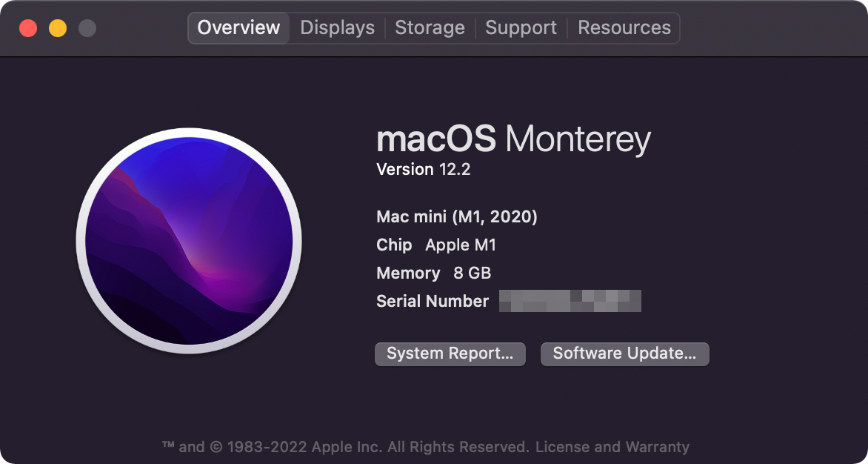Open the Storage tab
Image resolution: width=868 pixels, height=464 pixels.
[430, 27]
